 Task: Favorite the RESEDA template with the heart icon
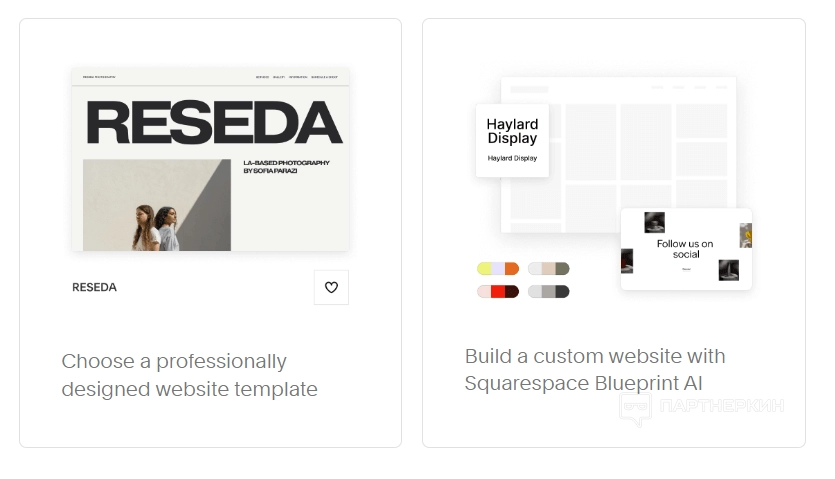pyautogui.click(x=331, y=287)
